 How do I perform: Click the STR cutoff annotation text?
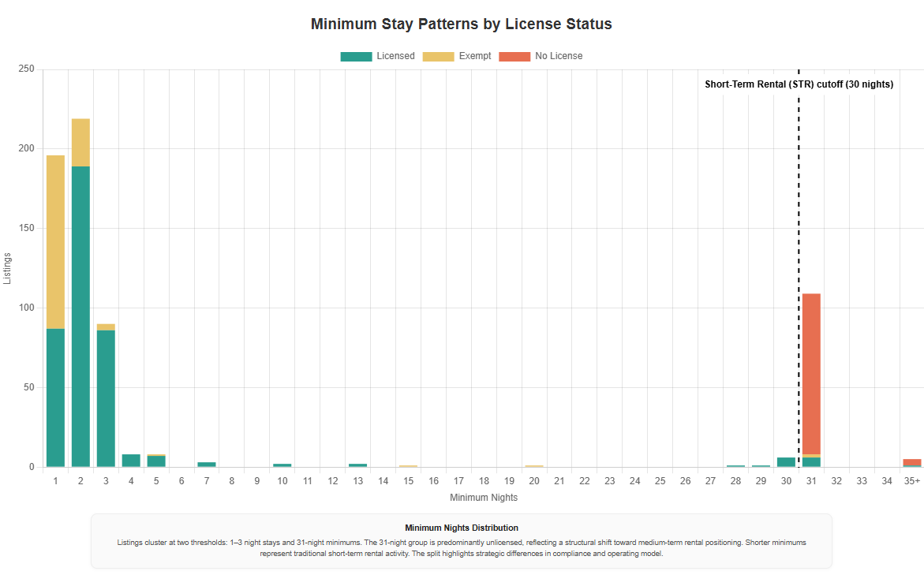799,84
